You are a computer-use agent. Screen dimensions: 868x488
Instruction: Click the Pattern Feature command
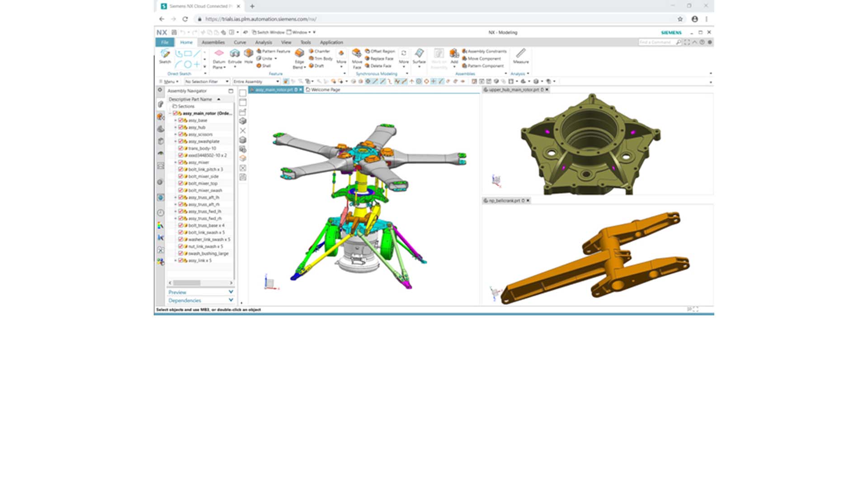point(274,52)
